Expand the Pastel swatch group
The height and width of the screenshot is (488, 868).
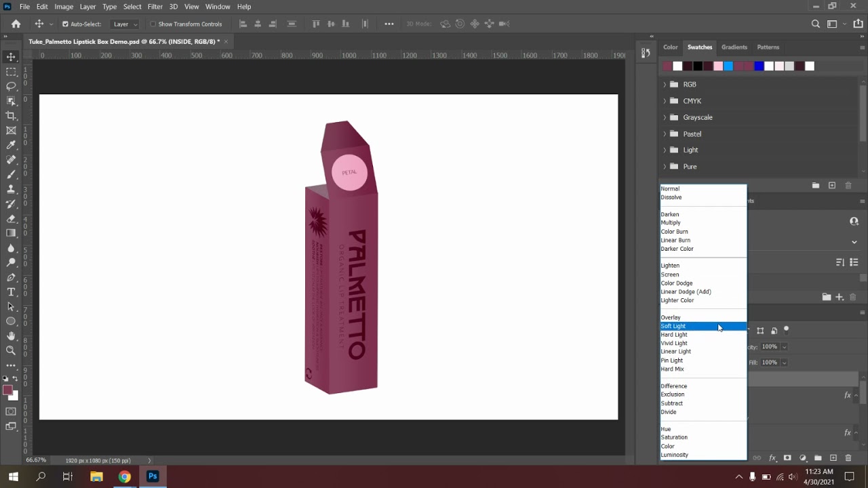click(x=665, y=134)
